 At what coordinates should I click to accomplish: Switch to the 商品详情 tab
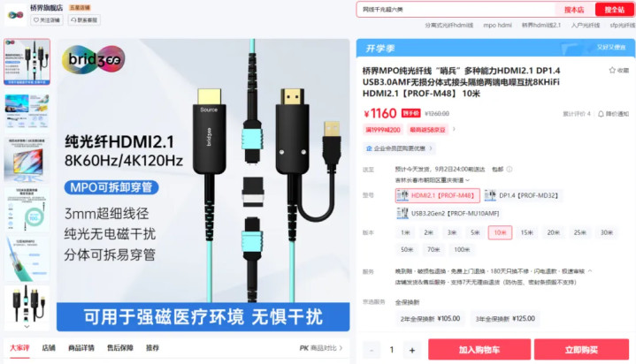[x=81, y=348]
